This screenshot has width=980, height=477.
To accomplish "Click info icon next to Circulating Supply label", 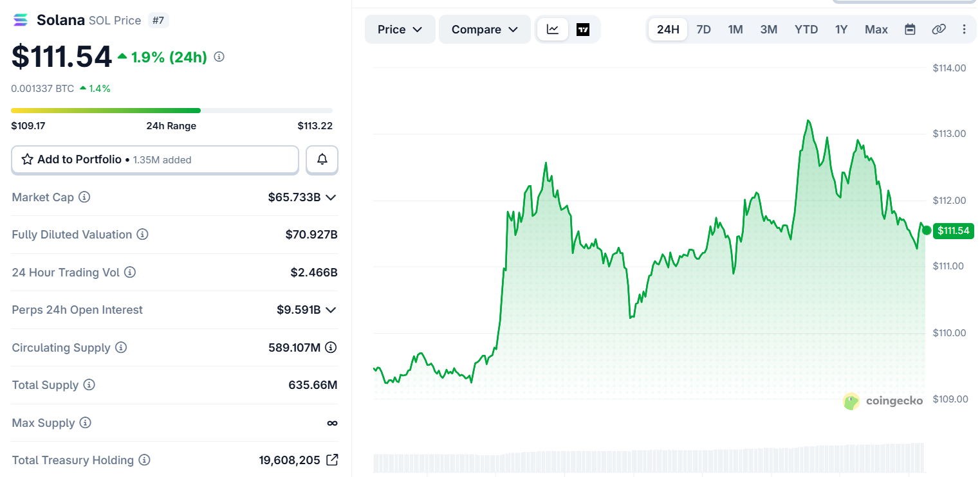I will [121, 348].
